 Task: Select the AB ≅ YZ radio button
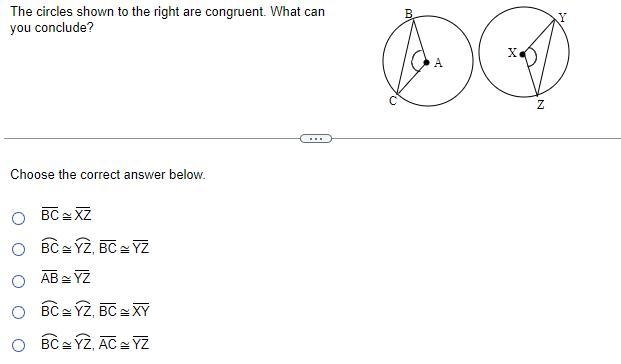pos(19,281)
